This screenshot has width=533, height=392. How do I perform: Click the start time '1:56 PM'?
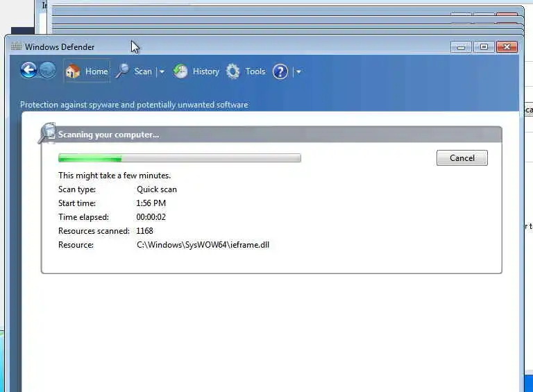coord(151,203)
